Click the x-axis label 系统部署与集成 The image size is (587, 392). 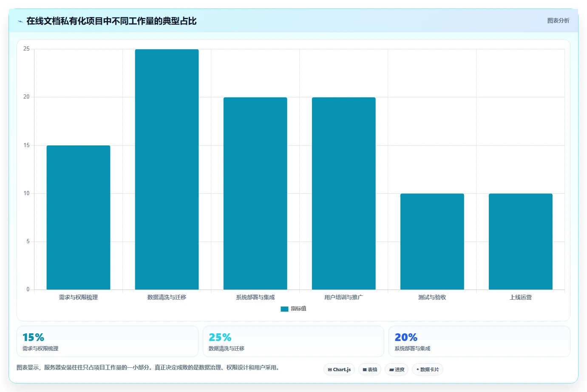tap(255, 297)
